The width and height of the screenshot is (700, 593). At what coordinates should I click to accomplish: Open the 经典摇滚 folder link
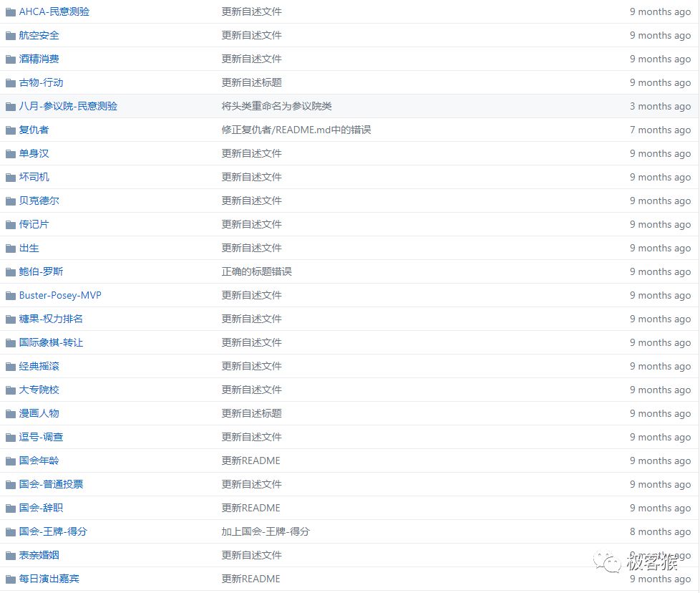tap(39, 366)
